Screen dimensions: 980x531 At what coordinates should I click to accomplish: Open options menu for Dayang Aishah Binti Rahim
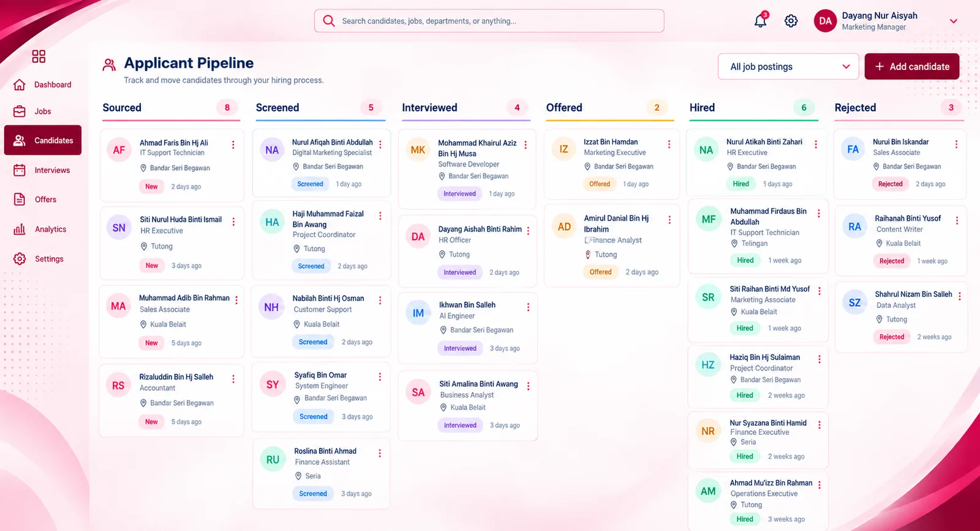click(528, 231)
